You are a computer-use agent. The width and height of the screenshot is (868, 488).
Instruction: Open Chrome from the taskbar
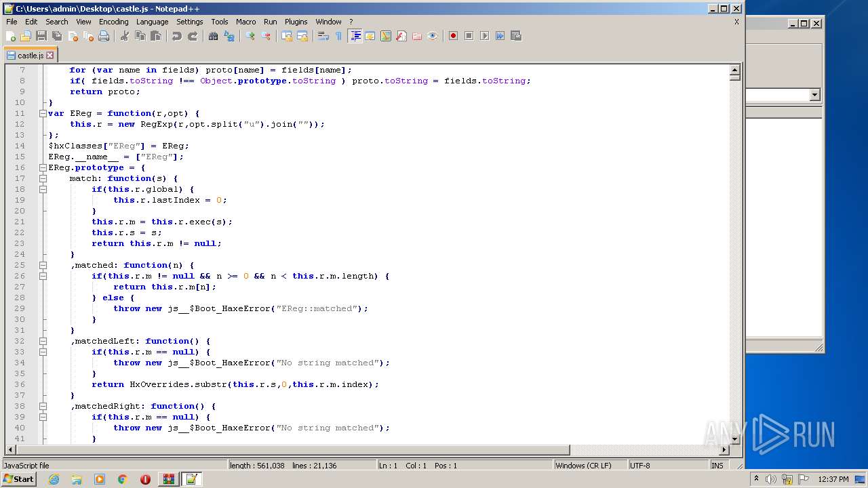tap(122, 479)
